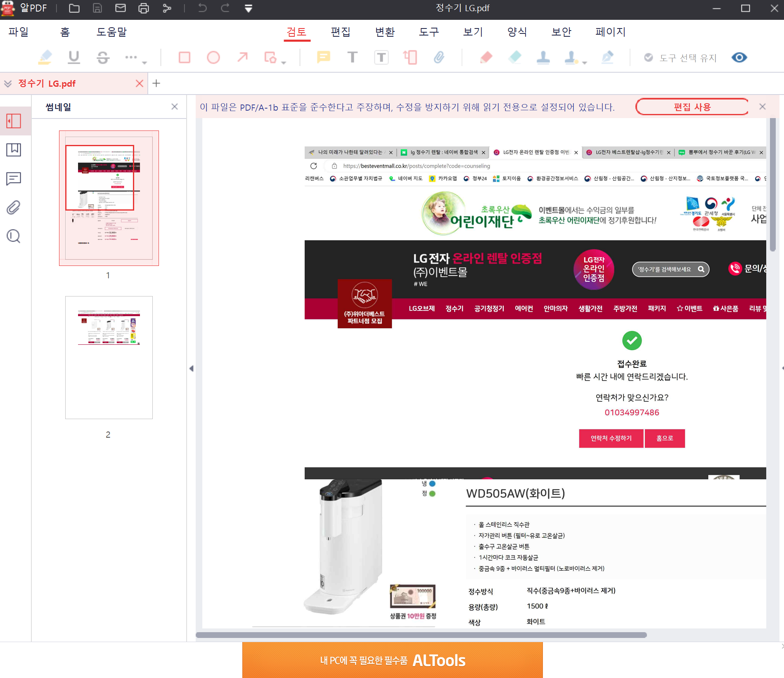
Task: Attach a file with the paperclip tool
Action: pyautogui.click(x=439, y=57)
